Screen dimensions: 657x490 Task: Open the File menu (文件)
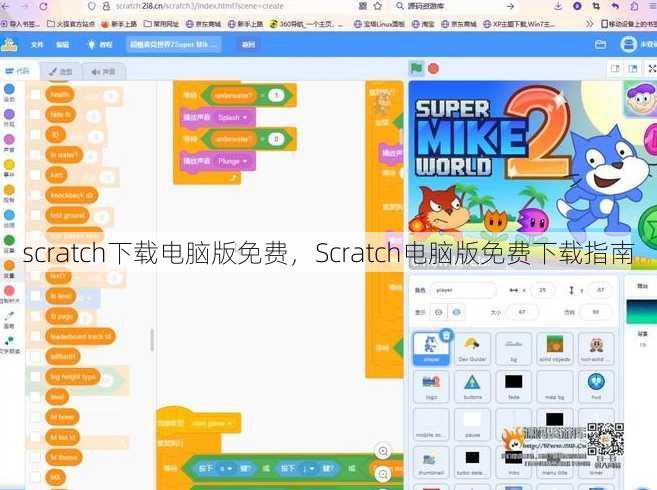[37, 44]
